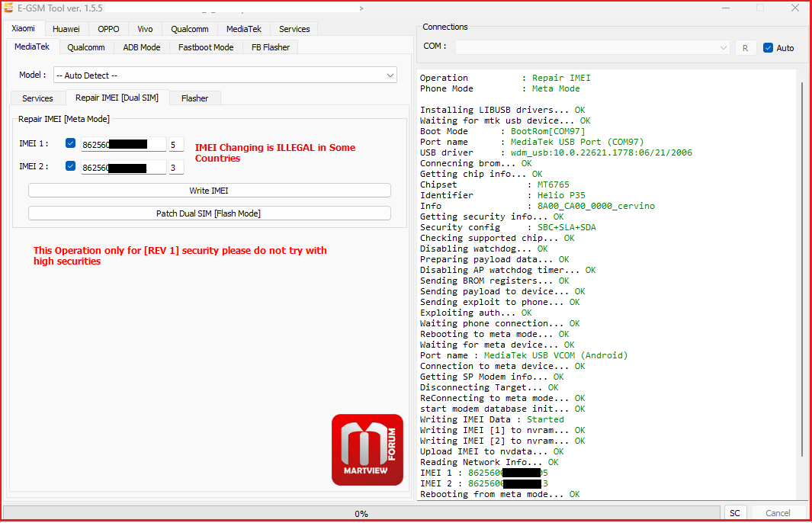812x523 pixels.
Task: Select the Xiaomi Qualcomm sub-tab
Action: pyautogui.click(x=86, y=47)
